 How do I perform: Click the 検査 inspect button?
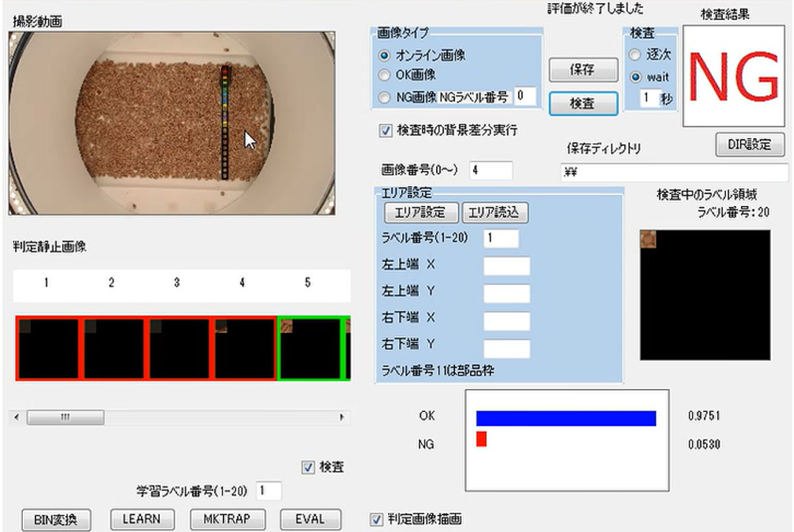[583, 103]
